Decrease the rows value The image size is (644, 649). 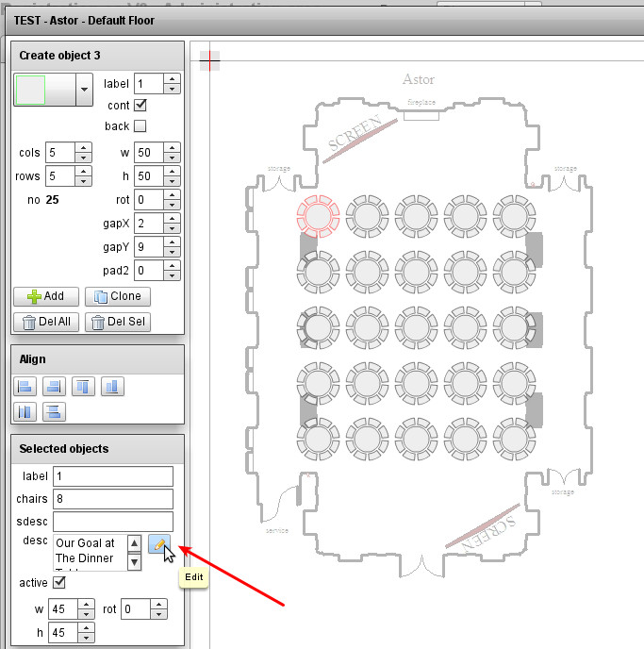coord(84,181)
